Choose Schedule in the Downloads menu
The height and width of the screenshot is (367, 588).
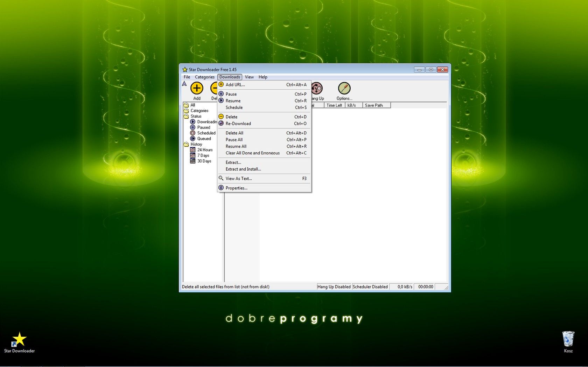[x=264, y=108]
